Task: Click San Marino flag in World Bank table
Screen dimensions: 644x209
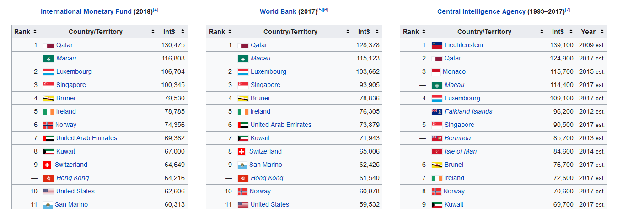Action: 242,165
